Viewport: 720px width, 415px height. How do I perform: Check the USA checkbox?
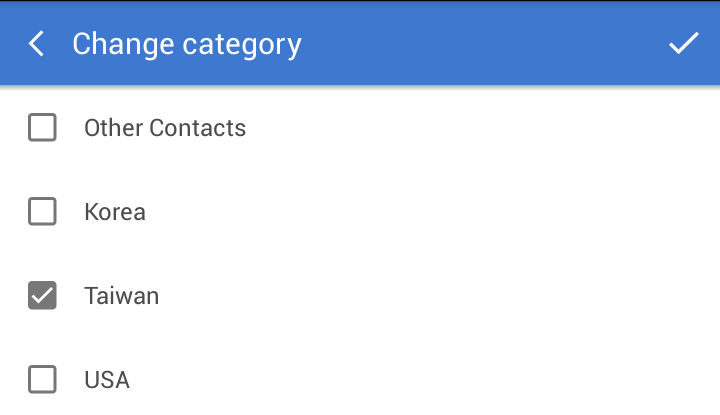point(42,380)
